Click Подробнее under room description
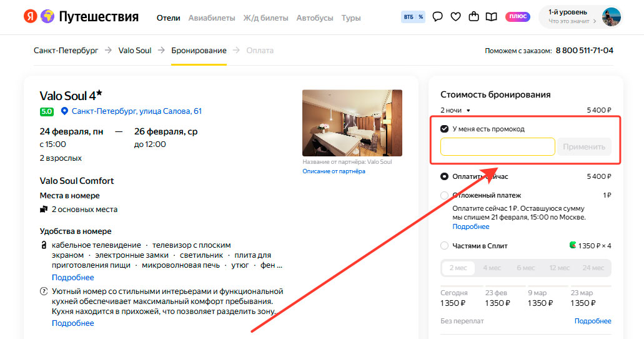 (x=72, y=323)
